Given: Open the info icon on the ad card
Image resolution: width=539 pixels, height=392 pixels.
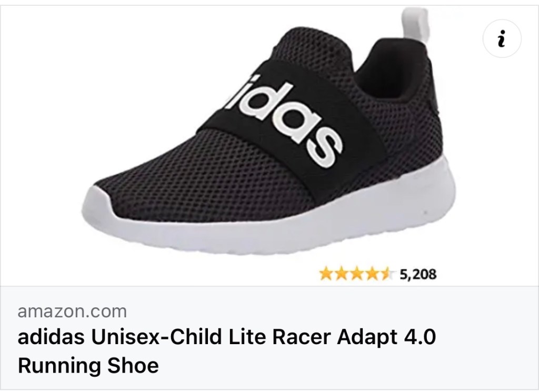Looking at the screenshot, I should click(x=502, y=38).
